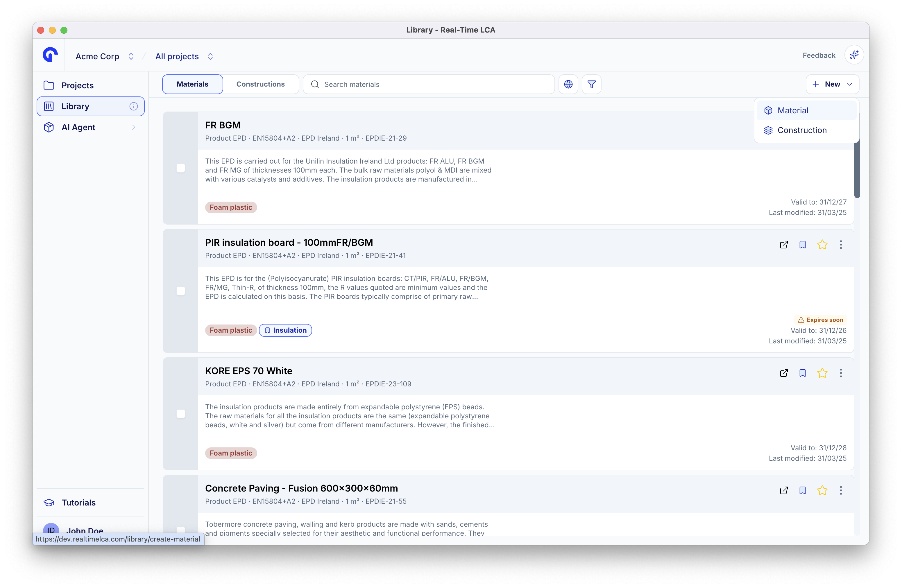Bookmark the PIR insulation board material
Image resolution: width=902 pixels, height=588 pixels.
[802, 245]
